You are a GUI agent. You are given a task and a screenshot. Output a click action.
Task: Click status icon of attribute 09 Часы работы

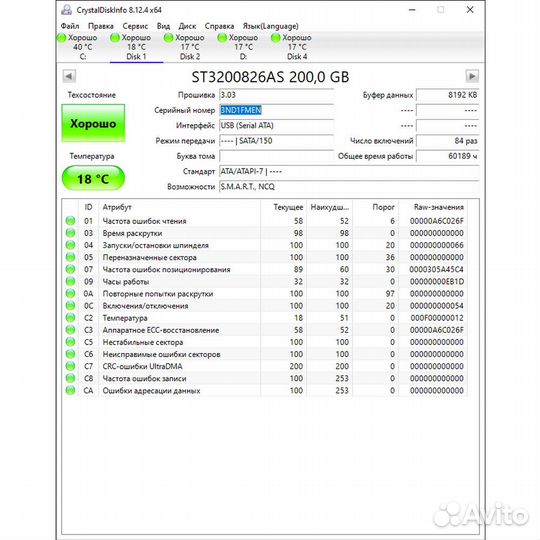pyautogui.click(x=71, y=281)
